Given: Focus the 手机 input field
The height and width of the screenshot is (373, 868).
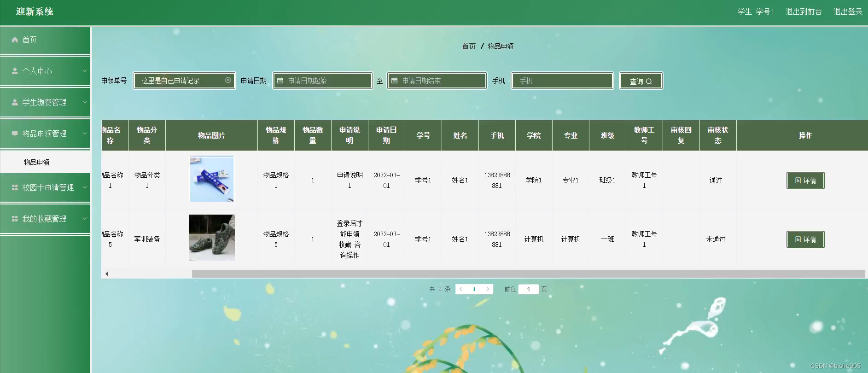Looking at the screenshot, I should click(x=562, y=81).
